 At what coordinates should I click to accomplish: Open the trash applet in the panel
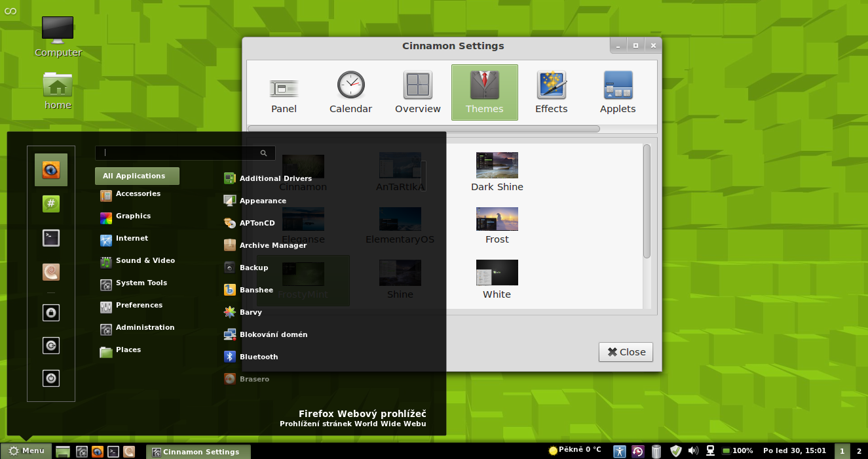pos(656,451)
